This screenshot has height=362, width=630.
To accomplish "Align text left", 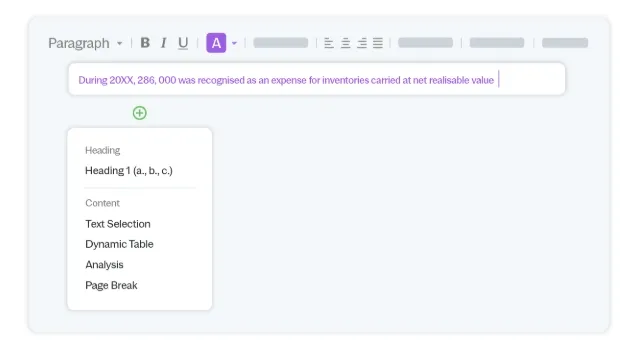I will (x=329, y=43).
